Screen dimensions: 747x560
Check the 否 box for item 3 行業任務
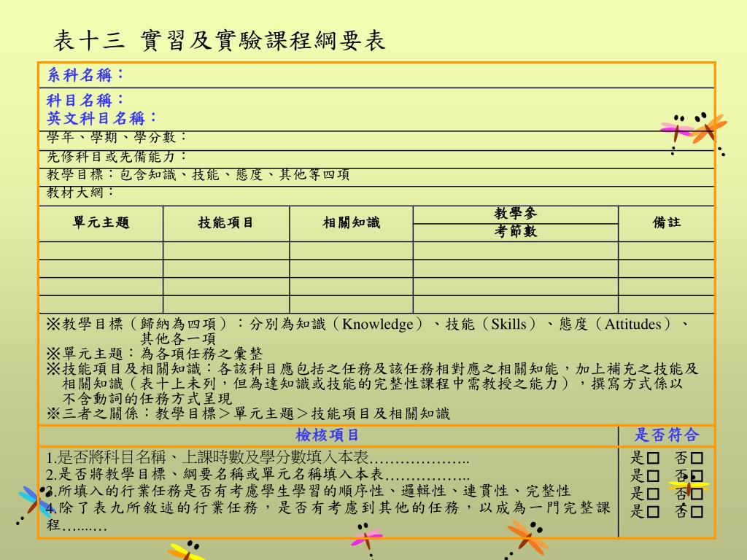(x=697, y=494)
